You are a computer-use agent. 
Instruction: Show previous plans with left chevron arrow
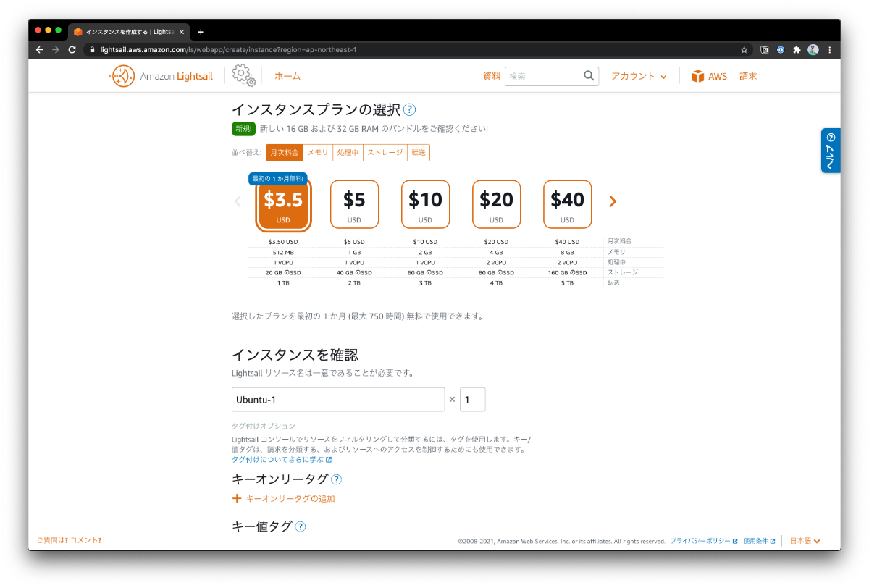(238, 201)
